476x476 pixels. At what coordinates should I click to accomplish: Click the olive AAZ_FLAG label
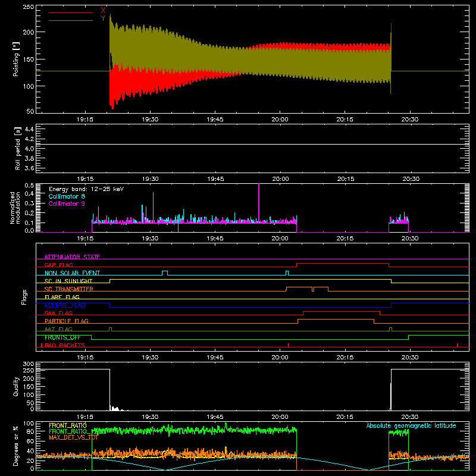[58, 329]
